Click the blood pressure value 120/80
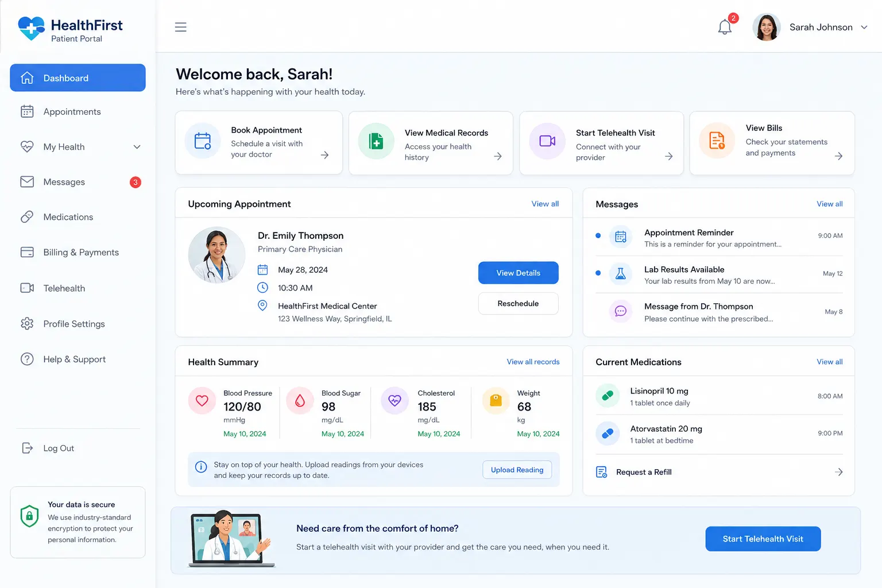Viewport: 882px width, 588px height. point(242,407)
